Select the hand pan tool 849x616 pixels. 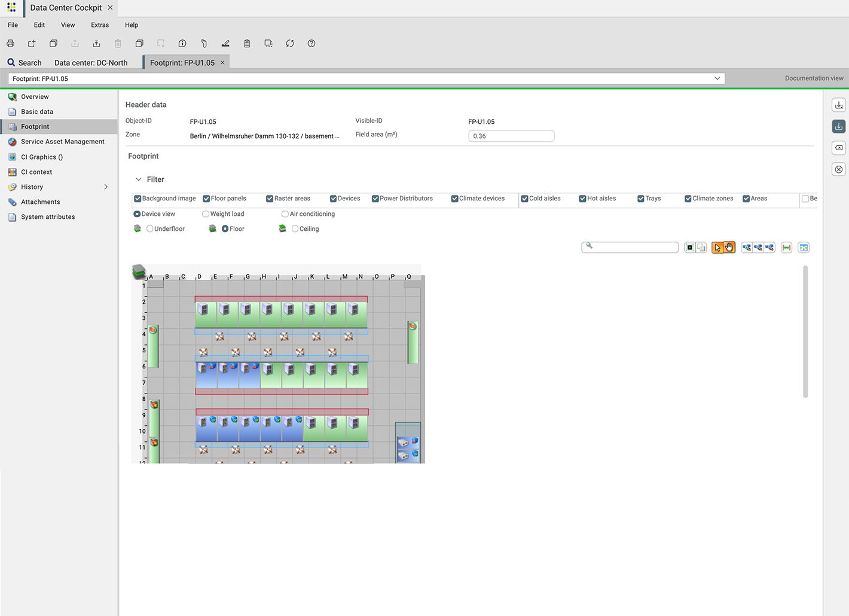tap(729, 248)
